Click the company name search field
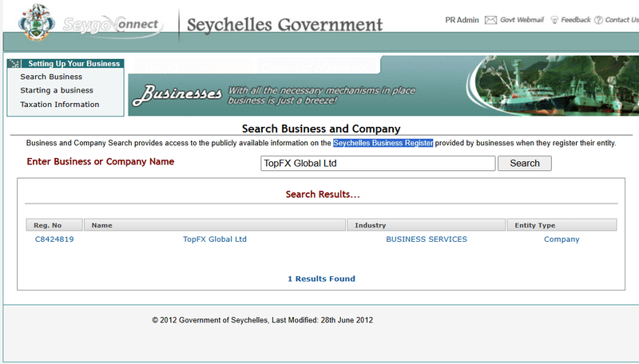This screenshot has height=364, width=639. [377, 163]
